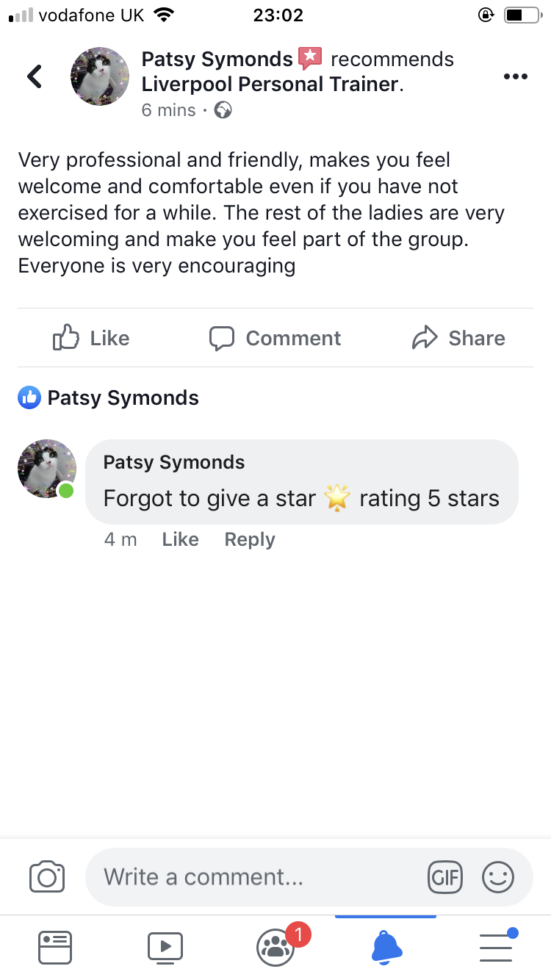Viewport: 551px width, 980px height.
Task: Open the Notifications bell tab
Action: coord(386,947)
